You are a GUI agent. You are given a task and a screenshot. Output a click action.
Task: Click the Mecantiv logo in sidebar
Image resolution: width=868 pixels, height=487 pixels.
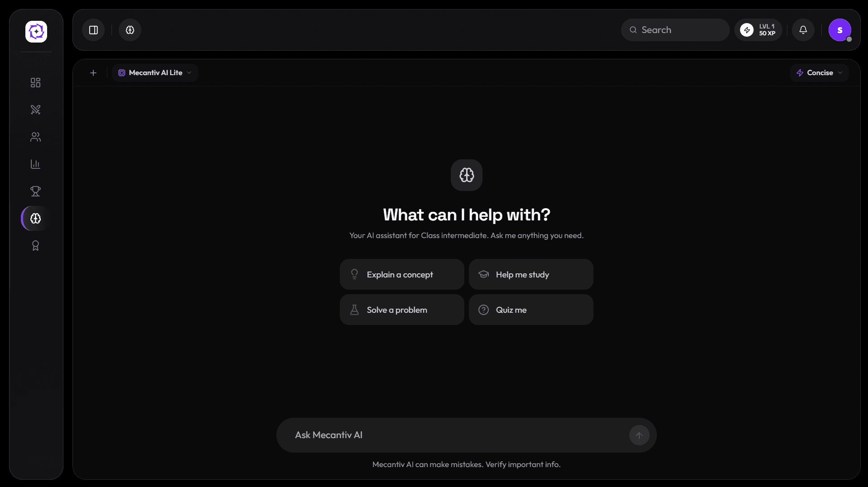[x=36, y=32]
